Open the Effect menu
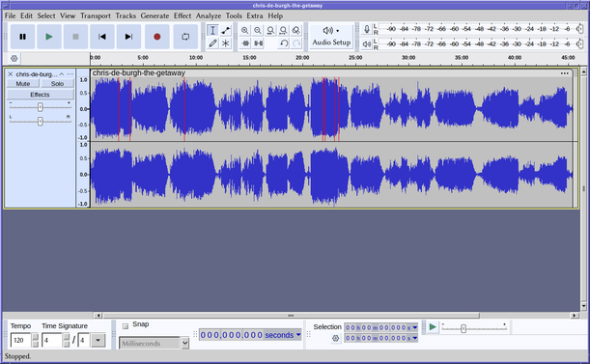This screenshot has height=364, width=590. pyautogui.click(x=183, y=15)
